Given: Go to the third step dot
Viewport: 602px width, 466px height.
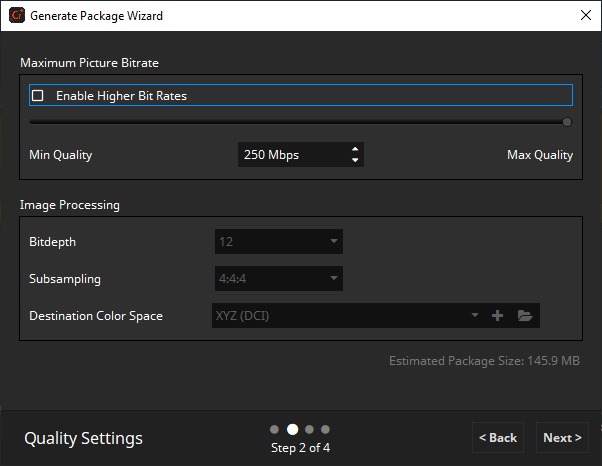Looking at the screenshot, I should pyautogui.click(x=309, y=429).
